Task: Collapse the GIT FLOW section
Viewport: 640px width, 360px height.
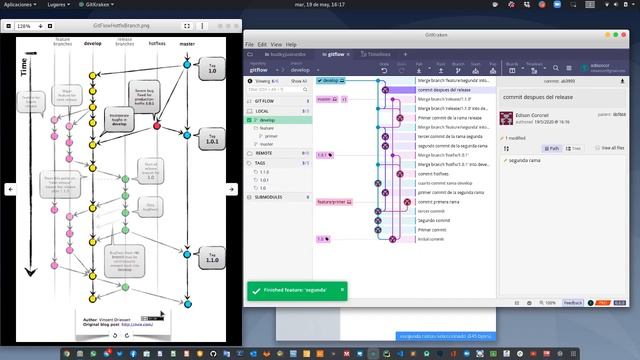Action: (x=279, y=101)
